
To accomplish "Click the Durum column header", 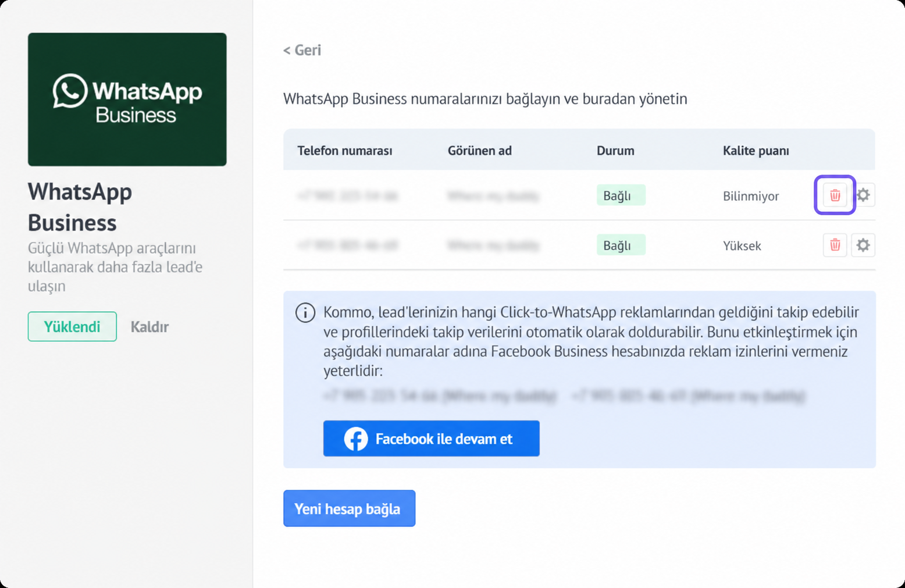I will point(615,151).
